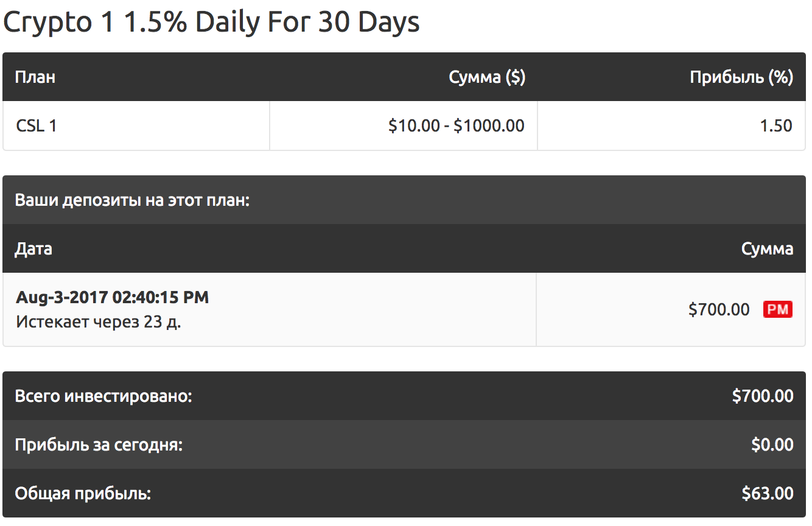Select the План column header
The width and height of the screenshot is (812, 526).
35,77
